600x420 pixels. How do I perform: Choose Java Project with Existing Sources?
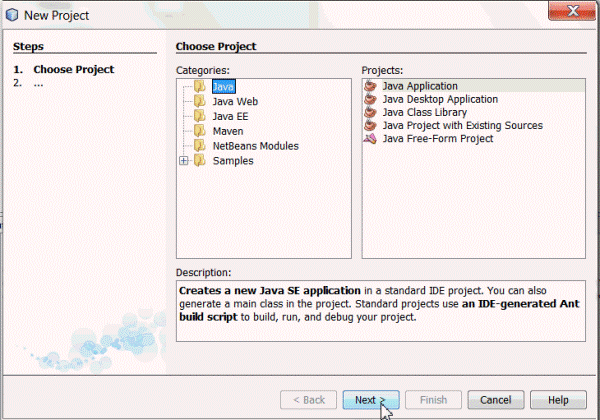[x=463, y=125]
